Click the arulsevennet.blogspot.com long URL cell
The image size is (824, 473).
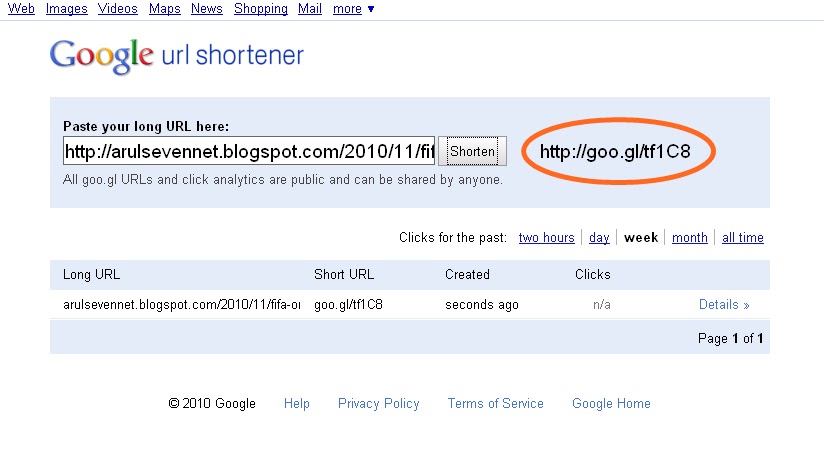(182, 305)
